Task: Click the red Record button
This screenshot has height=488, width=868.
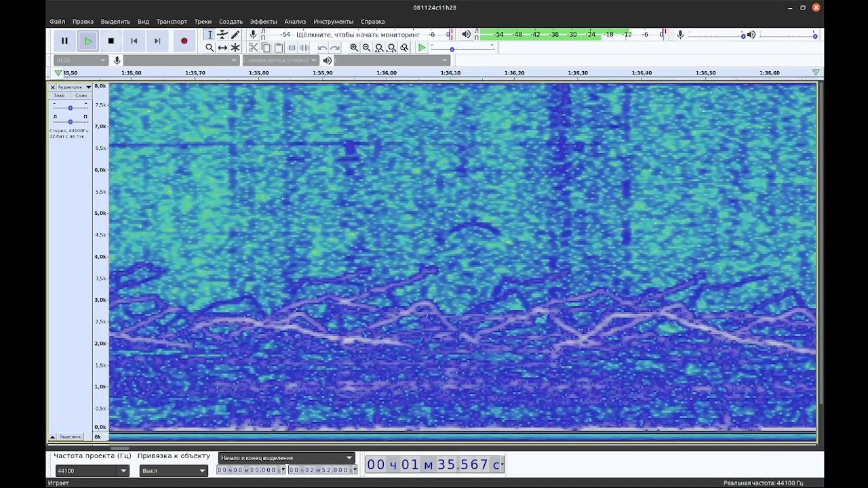Action: coord(184,41)
